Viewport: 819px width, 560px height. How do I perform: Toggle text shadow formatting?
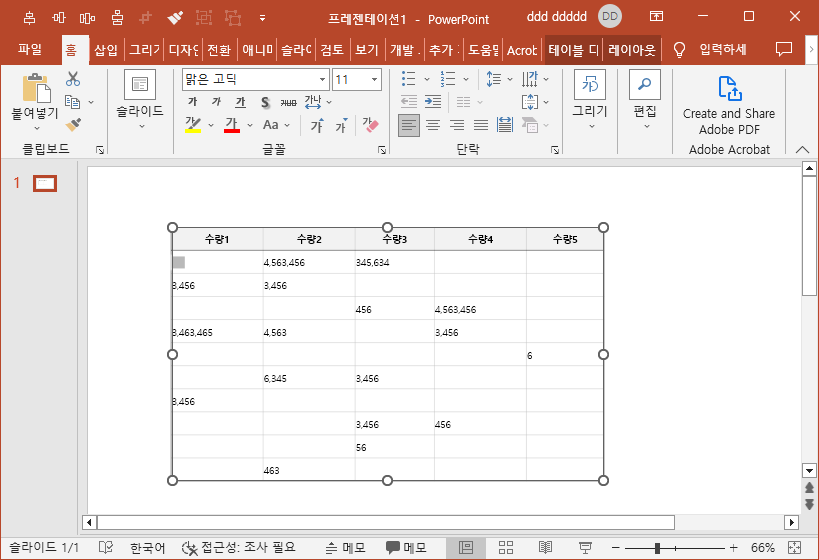[x=265, y=102]
